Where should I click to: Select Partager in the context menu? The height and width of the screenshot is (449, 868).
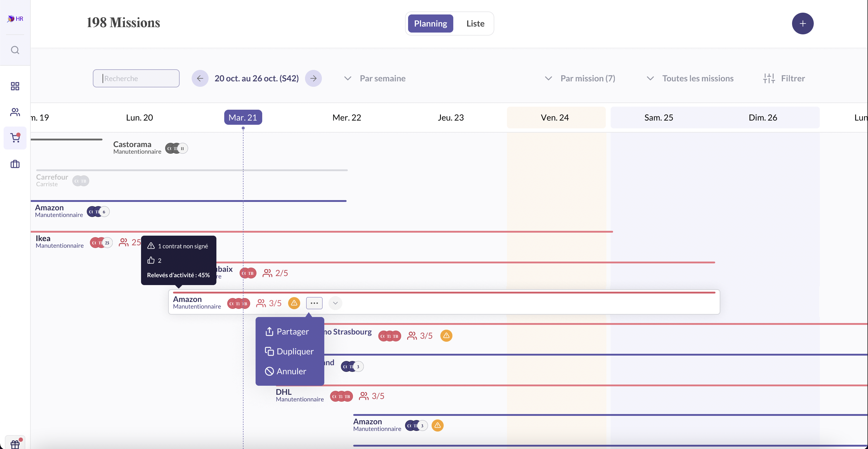point(292,332)
